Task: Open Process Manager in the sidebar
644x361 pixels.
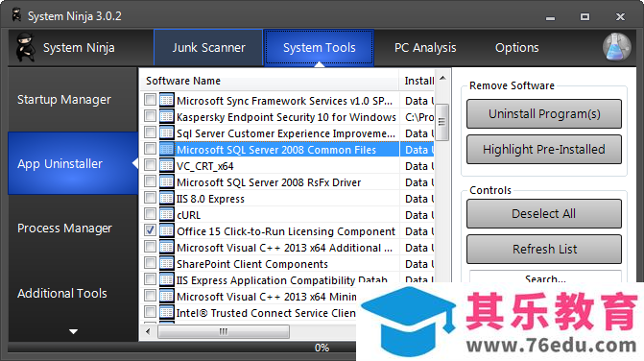Action: [x=73, y=228]
